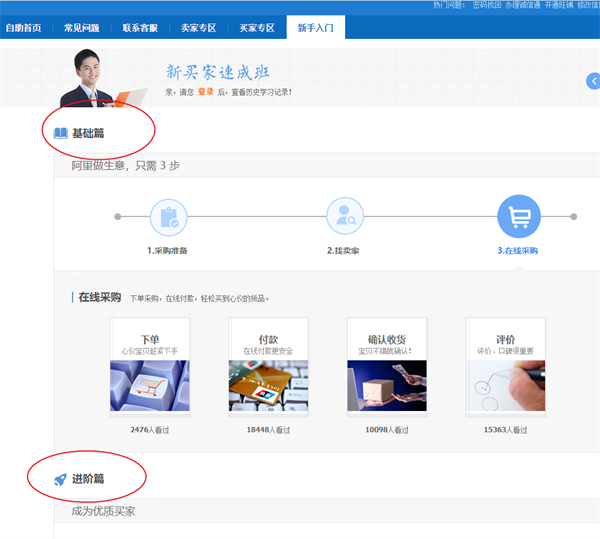Image resolution: width=600 pixels, height=539 pixels.
Task: Open the 确认收货 lesson card
Action: (386, 366)
